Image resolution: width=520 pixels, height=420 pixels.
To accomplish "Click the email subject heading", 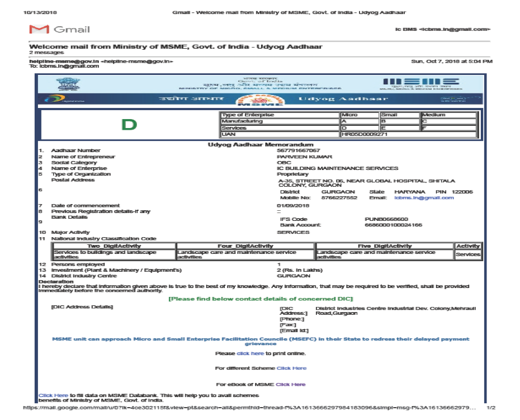I will [x=176, y=46].
